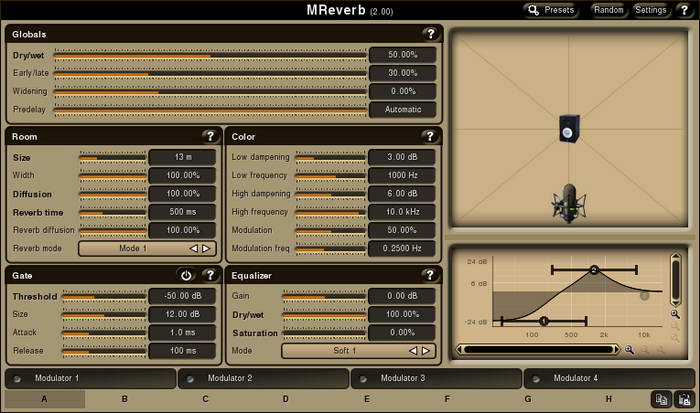The image size is (700, 413).
Task: Open the Equalizer 'Soft 1' mode selector
Action: 358,351
